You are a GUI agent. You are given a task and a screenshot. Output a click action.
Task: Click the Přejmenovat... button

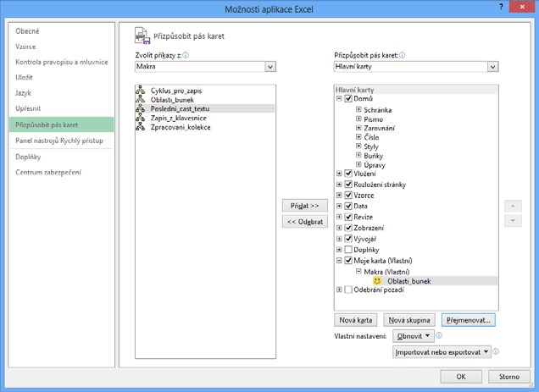click(x=468, y=320)
